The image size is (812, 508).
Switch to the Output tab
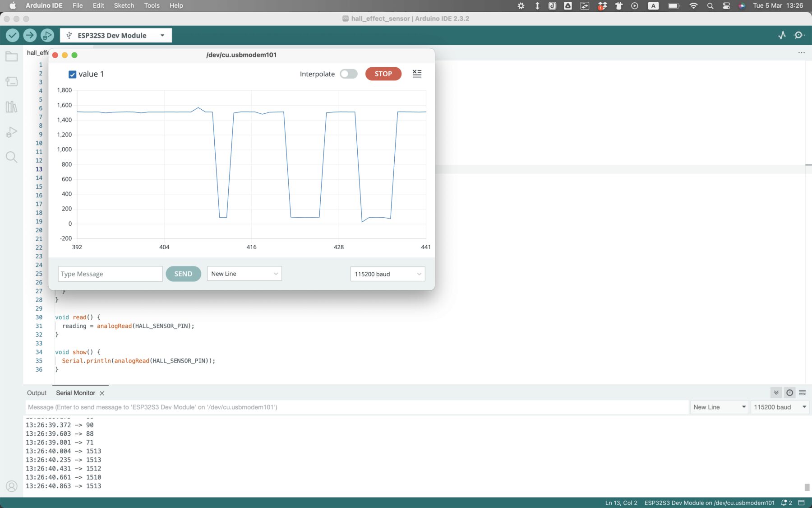coord(37,393)
